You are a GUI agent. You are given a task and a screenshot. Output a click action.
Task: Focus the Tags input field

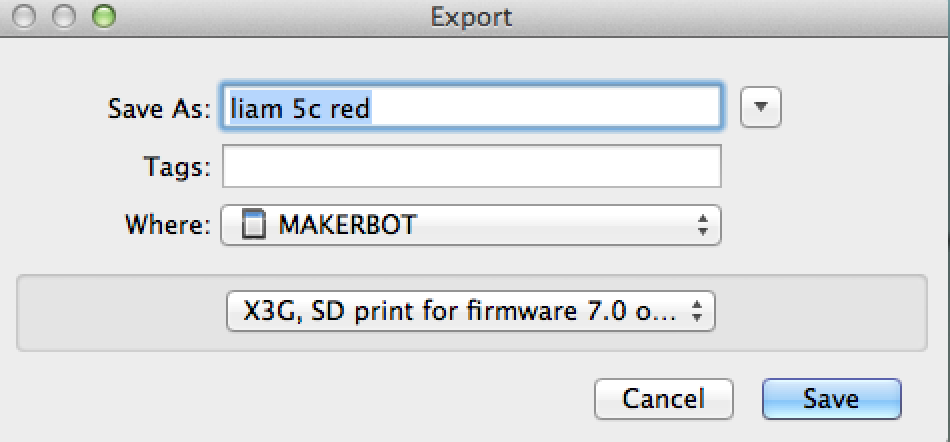(x=471, y=166)
